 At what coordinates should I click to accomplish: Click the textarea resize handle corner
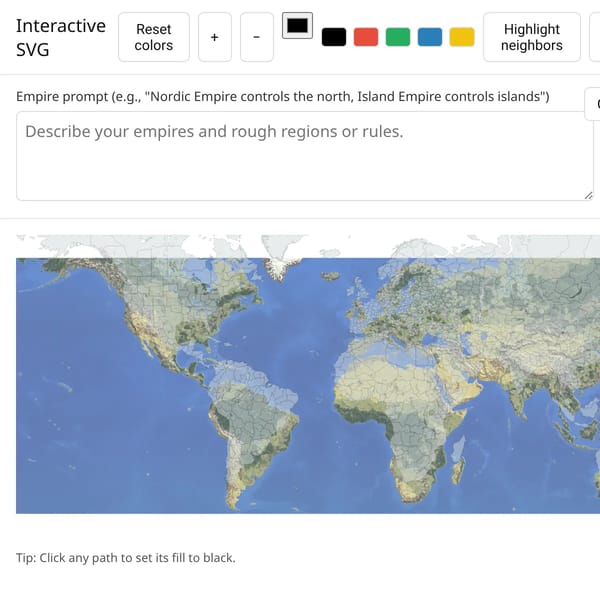point(589,196)
